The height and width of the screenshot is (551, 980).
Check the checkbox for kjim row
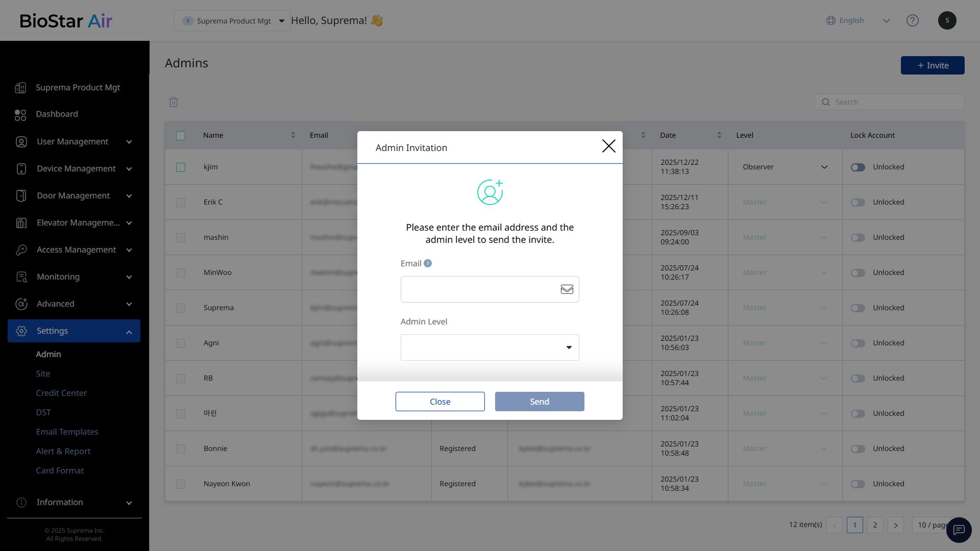tap(181, 167)
